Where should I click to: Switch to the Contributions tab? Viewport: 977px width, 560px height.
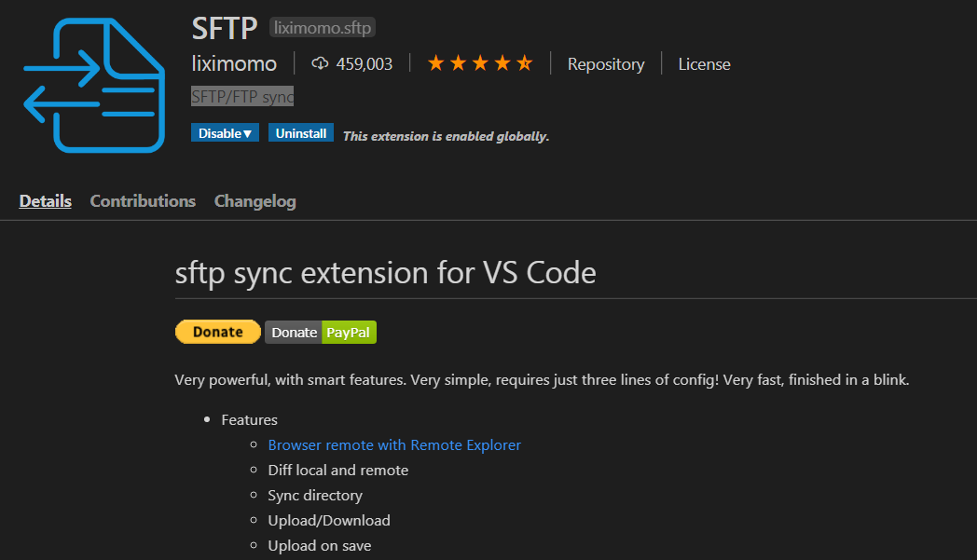(x=143, y=201)
